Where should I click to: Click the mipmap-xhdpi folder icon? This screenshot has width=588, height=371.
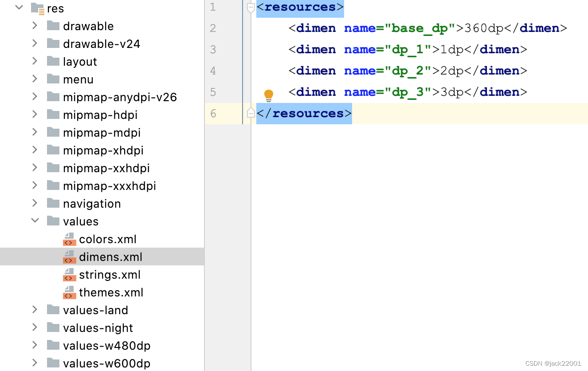pos(53,150)
